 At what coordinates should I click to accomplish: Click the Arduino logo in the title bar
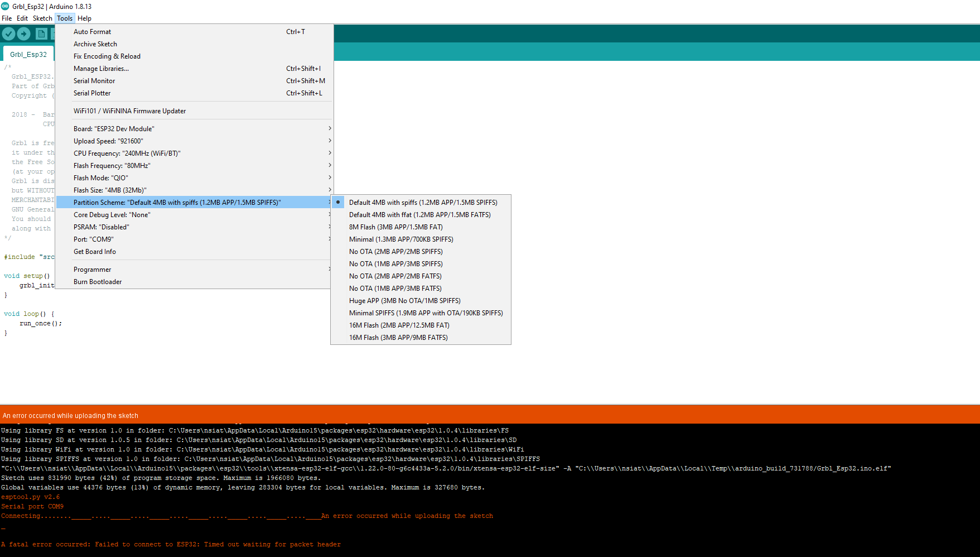(x=6, y=6)
